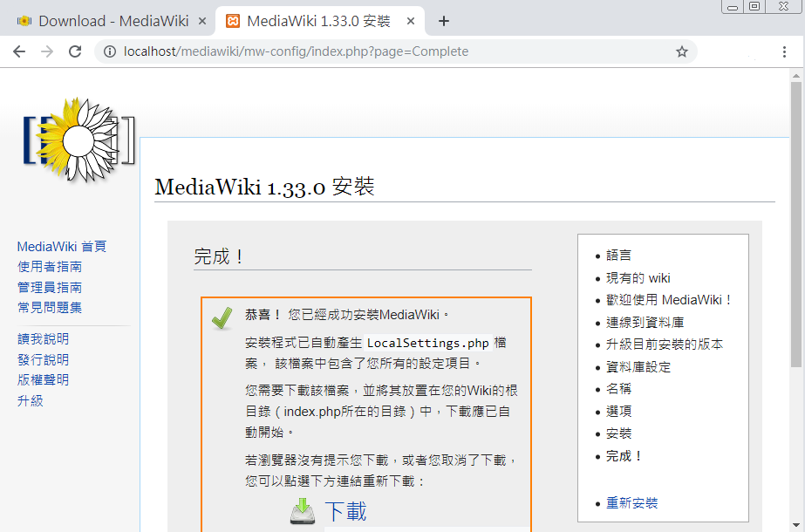Click the 名稱 step
The image size is (805, 532).
(618, 389)
